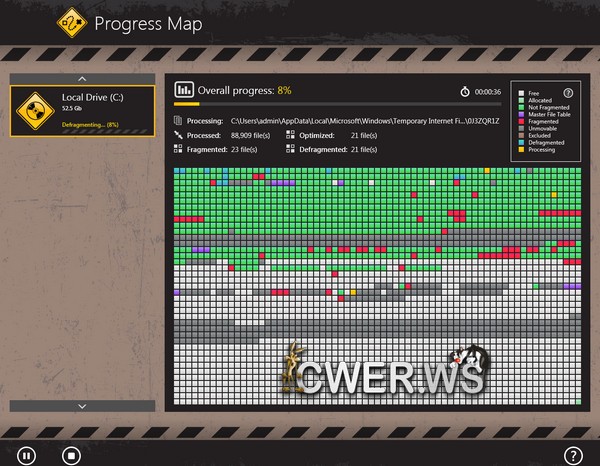Click the Optimized stat icon
The width and height of the screenshot is (600, 466).
[291, 134]
